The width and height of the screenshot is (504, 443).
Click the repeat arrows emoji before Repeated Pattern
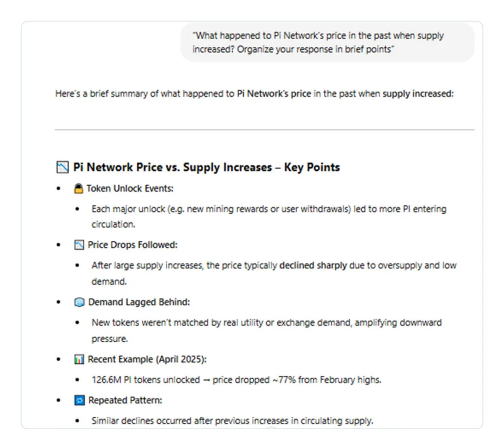(79, 401)
